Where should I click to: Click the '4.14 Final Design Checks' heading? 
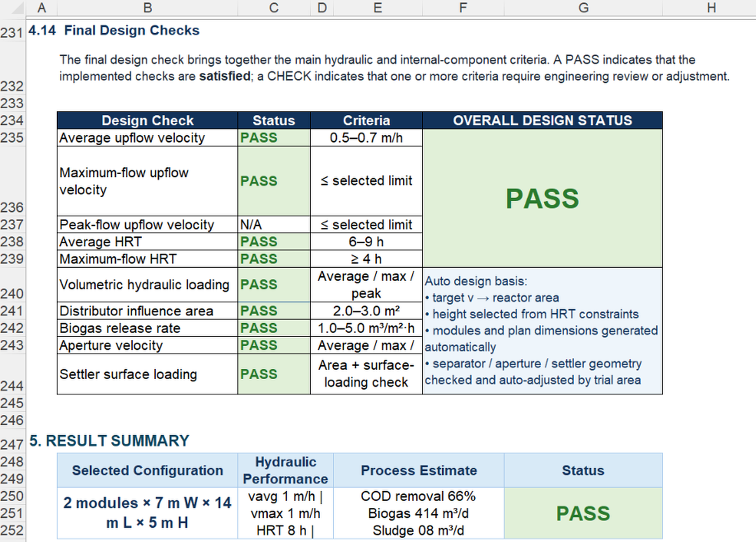114,30
